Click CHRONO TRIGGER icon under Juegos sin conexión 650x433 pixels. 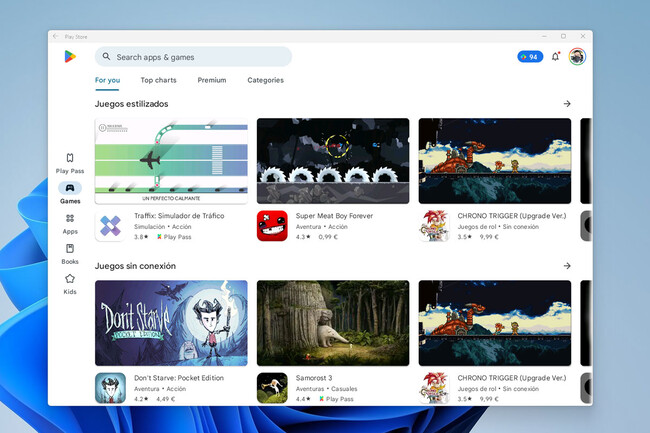coord(434,388)
